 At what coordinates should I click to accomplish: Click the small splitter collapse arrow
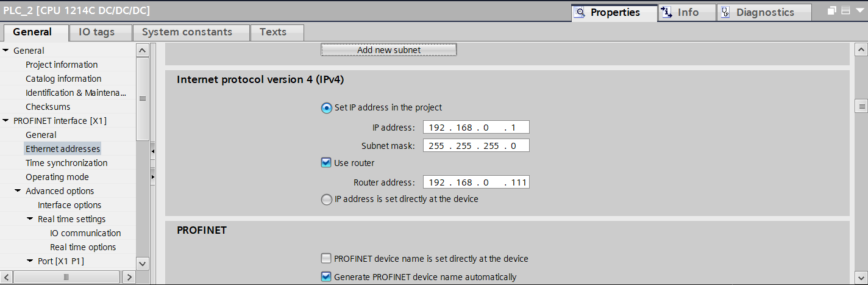(152, 151)
